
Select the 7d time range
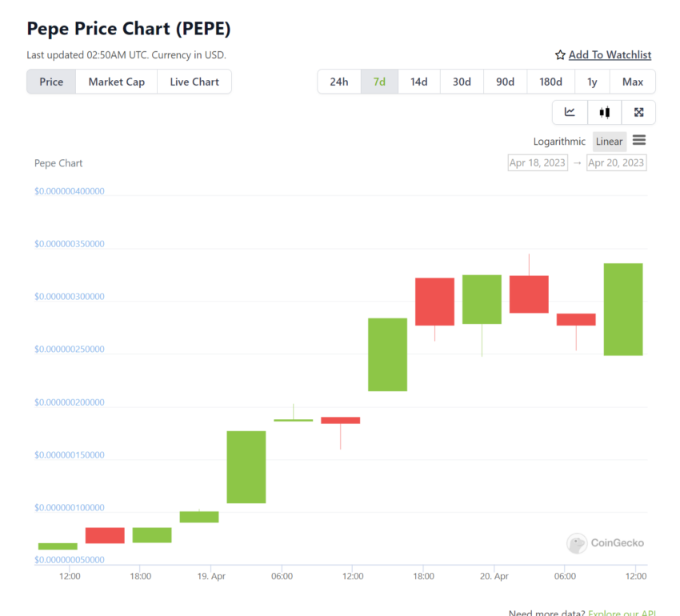tap(379, 82)
